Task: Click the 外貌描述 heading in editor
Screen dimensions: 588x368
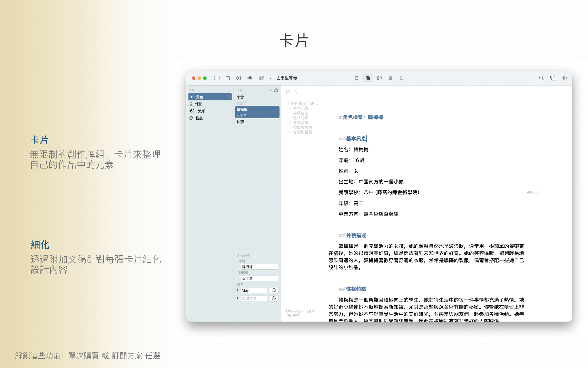Action: pos(356,235)
